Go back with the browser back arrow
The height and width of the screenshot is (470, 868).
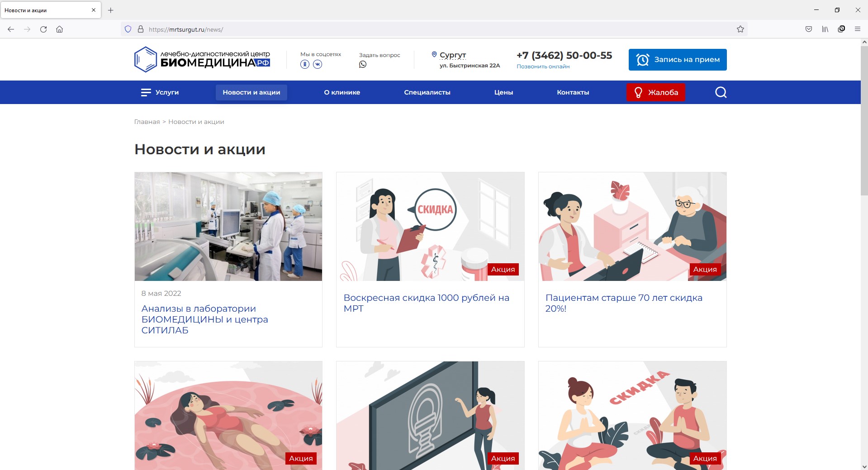coord(11,29)
